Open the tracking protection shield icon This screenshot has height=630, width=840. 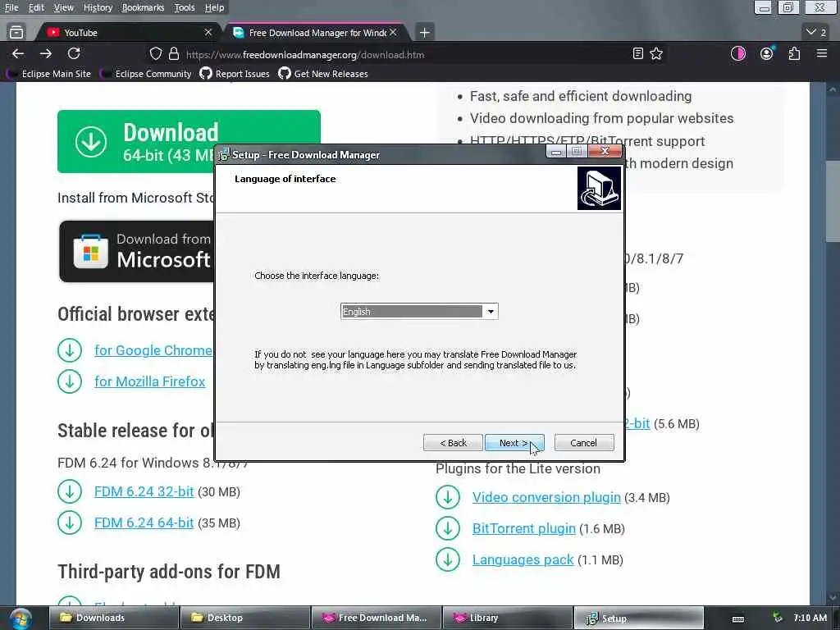click(x=155, y=53)
